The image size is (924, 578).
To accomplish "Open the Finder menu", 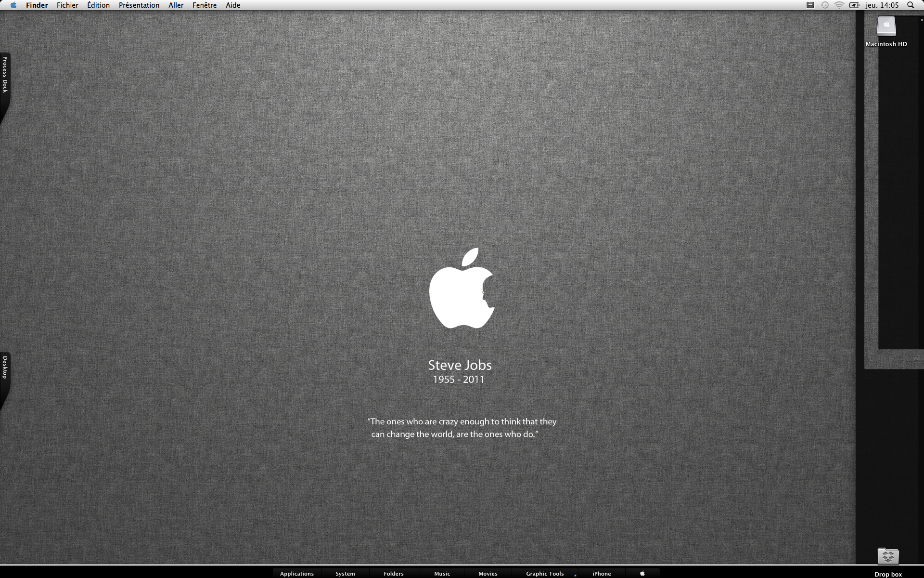I will pos(37,5).
